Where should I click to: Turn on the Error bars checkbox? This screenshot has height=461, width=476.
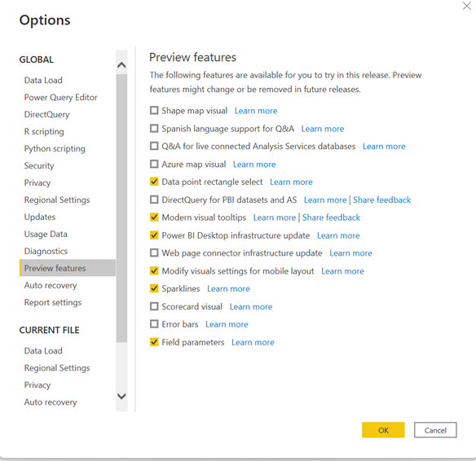tap(154, 324)
